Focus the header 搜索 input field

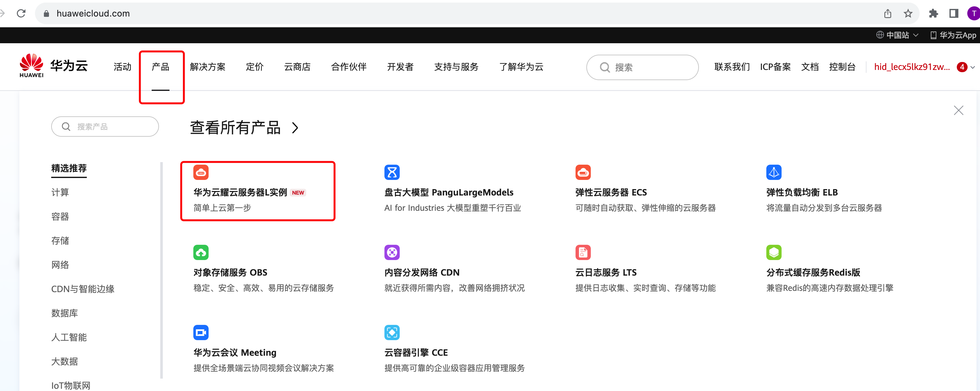click(x=642, y=67)
